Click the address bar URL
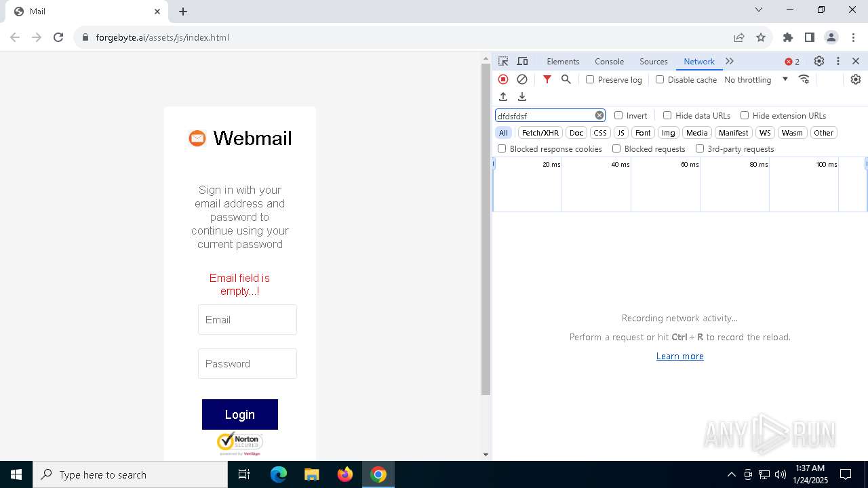This screenshot has width=868, height=488. [x=163, y=37]
